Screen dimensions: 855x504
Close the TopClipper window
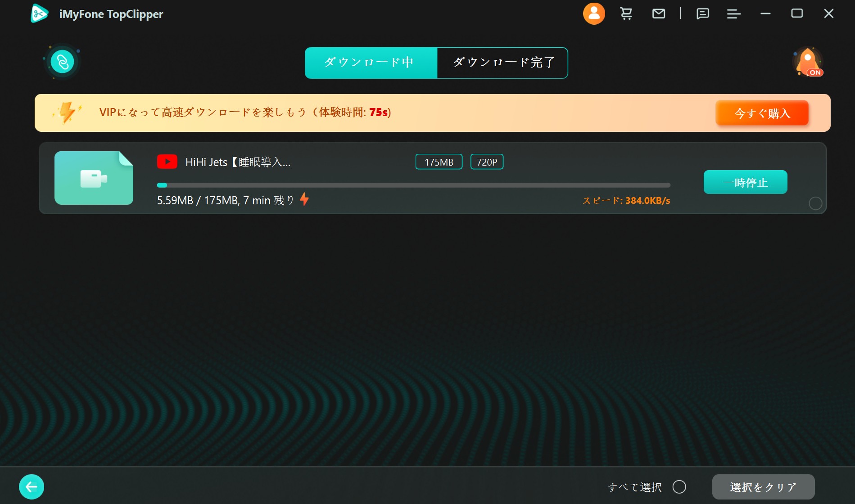828,14
